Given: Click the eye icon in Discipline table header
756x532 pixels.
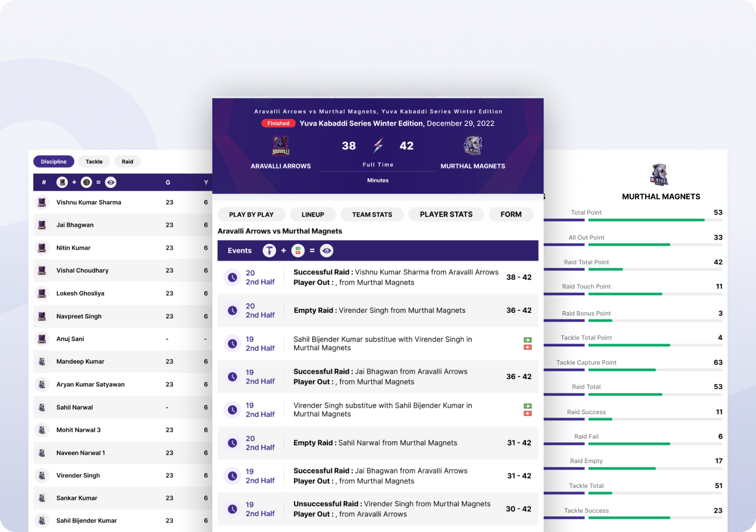Looking at the screenshot, I should 111,183.
